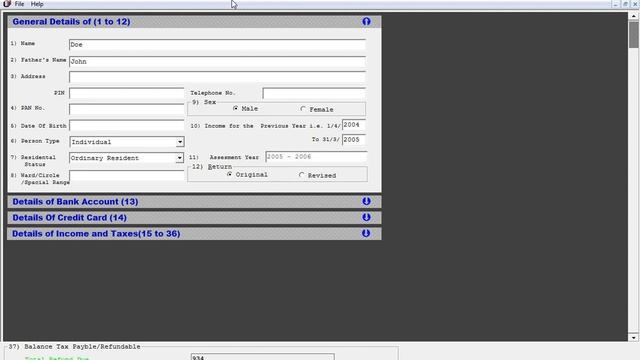
Task: Focus the Date Of Birth field
Action: click(127, 125)
